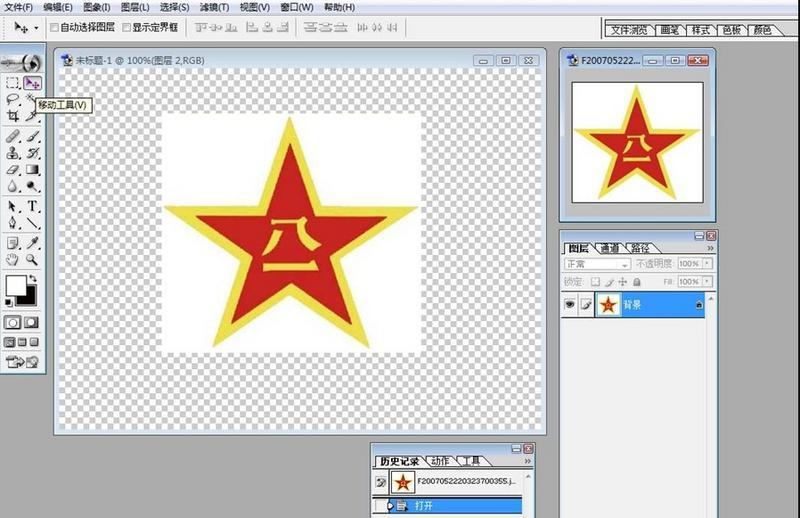The width and height of the screenshot is (800, 518).
Task: Click the Adobe Online header image
Action: (22, 63)
